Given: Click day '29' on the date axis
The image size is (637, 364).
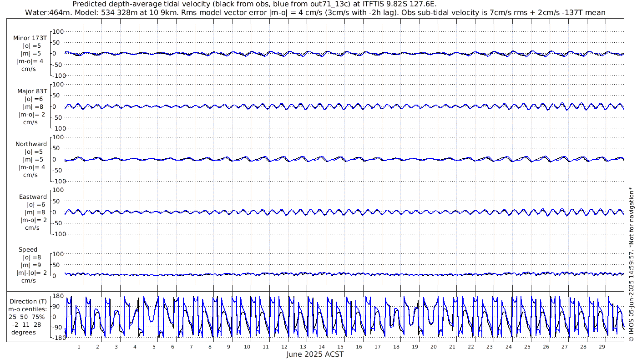Looking at the screenshot, I should pyautogui.click(x=602, y=347).
